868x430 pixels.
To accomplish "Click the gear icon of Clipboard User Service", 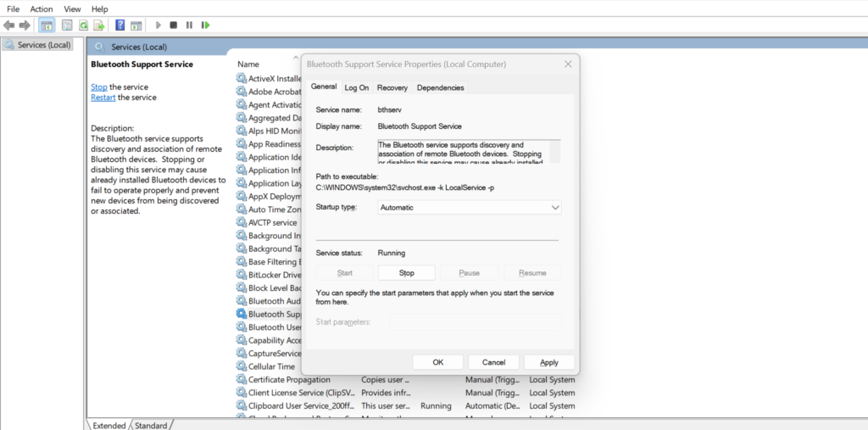I will [242, 405].
